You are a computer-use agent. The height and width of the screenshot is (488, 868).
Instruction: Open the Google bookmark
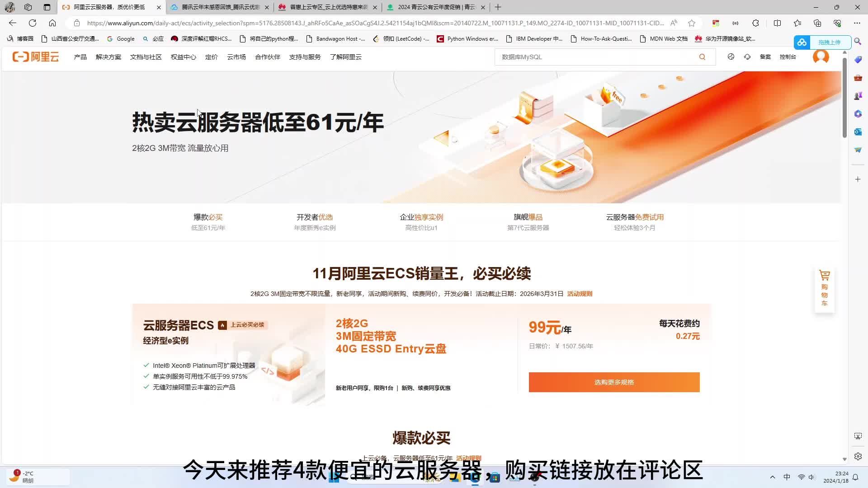[121, 39]
